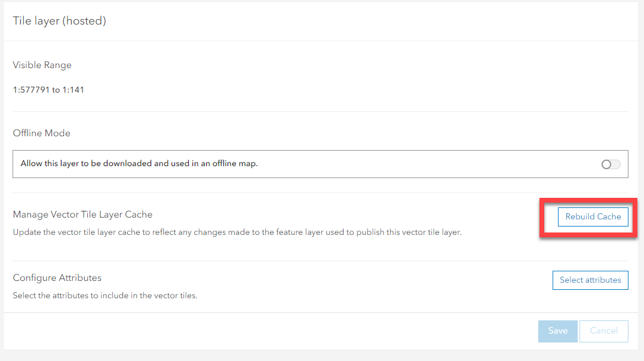Click the "Select the attributes to include" description
The height and width of the screenshot is (361, 644).
click(x=105, y=295)
